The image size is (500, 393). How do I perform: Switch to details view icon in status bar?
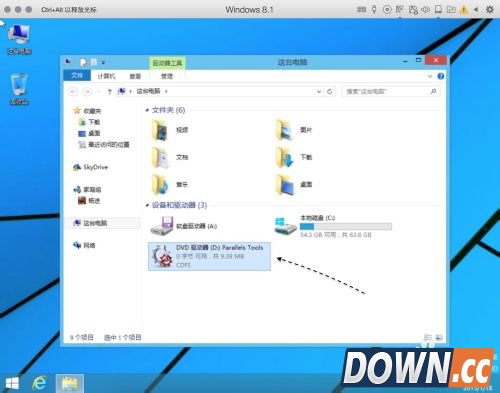[428, 338]
